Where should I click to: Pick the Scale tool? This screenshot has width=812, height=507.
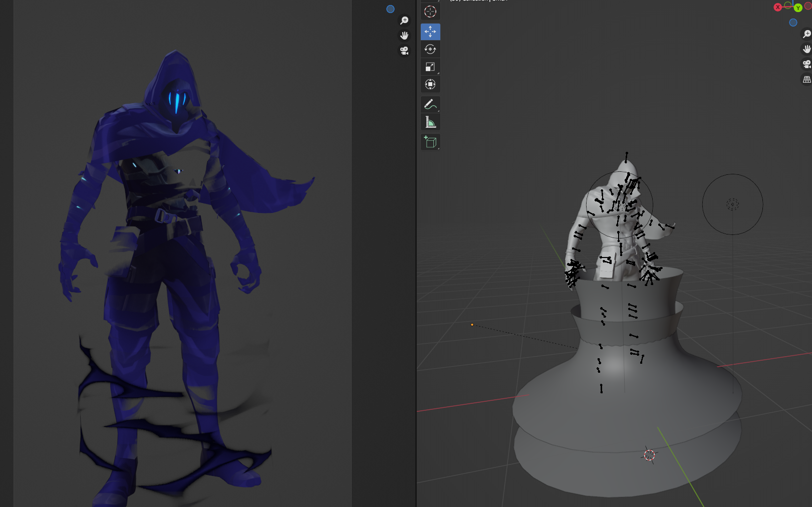[430, 67]
